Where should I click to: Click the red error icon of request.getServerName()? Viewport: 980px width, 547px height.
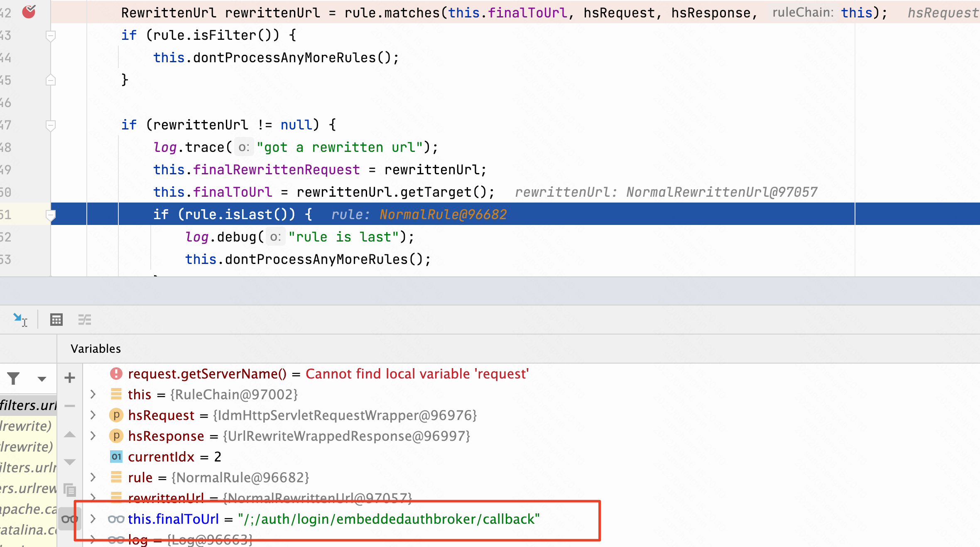(116, 374)
